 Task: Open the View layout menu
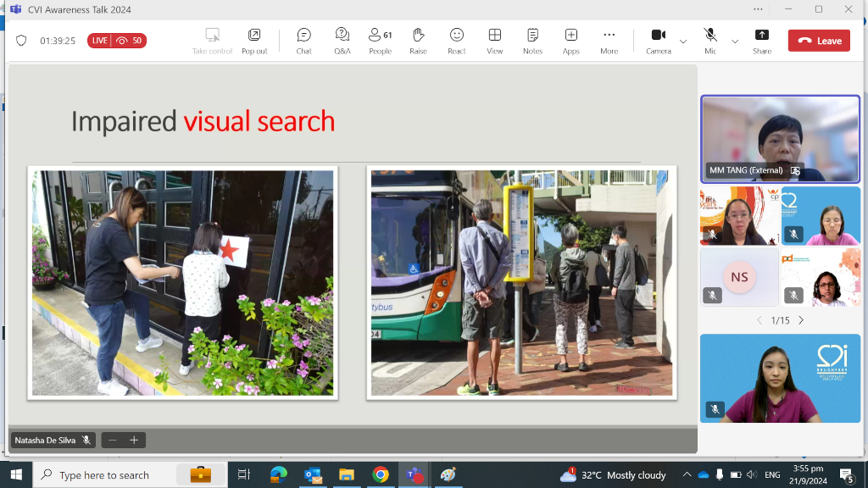pyautogui.click(x=495, y=40)
